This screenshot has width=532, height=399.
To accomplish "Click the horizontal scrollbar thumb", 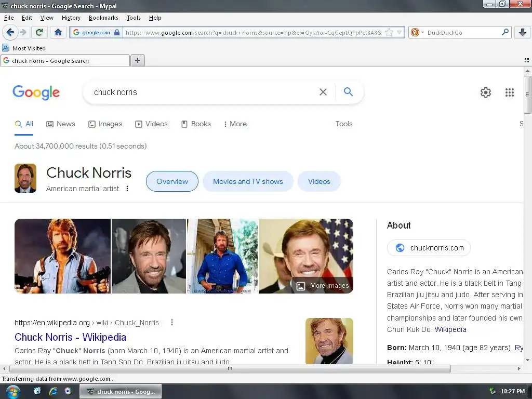I will (230, 368).
